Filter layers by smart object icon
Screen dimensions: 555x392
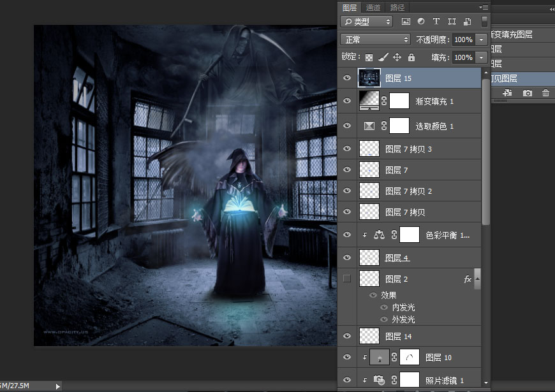(x=468, y=22)
